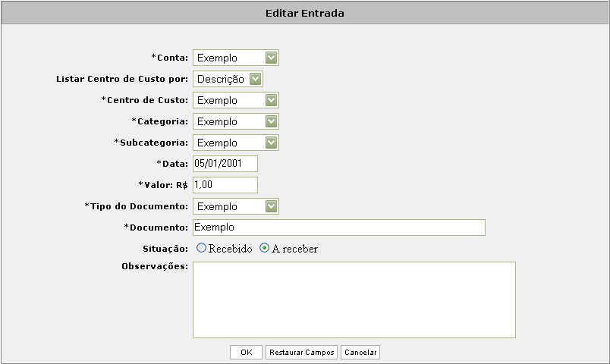Confirm with the OK button
The height and width of the screenshot is (364, 610).
pos(246,353)
